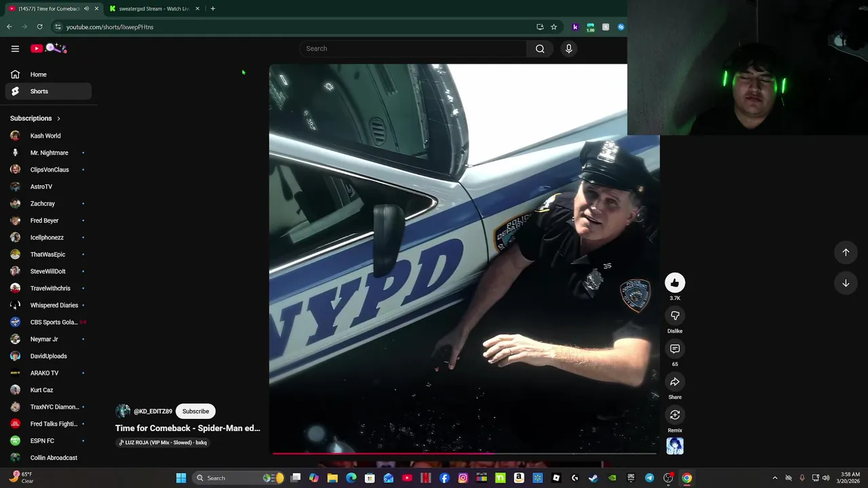The width and height of the screenshot is (868, 488).
Task: Switch to the sweatergxd Stream tab
Action: coord(155,9)
